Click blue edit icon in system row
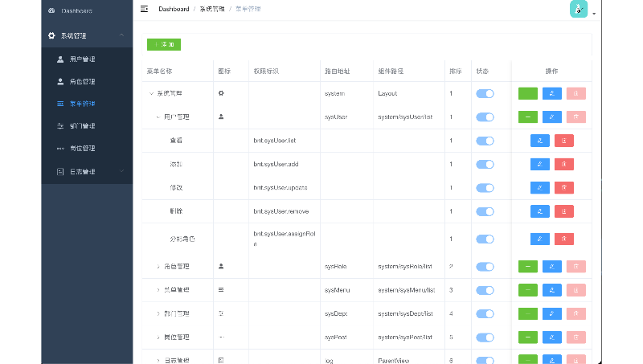This screenshot has width=643, height=364. (552, 93)
